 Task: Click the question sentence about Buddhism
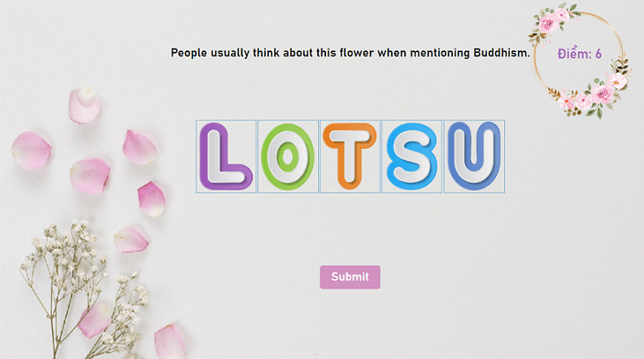pos(350,53)
